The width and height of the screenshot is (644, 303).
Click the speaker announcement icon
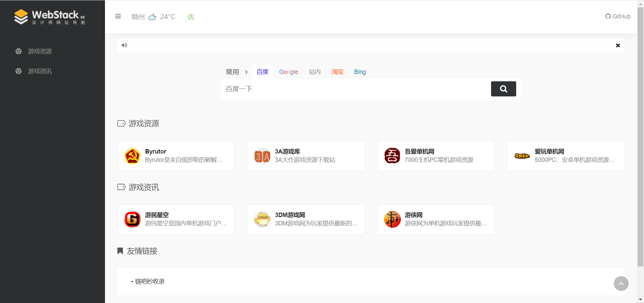pyautogui.click(x=124, y=45)
